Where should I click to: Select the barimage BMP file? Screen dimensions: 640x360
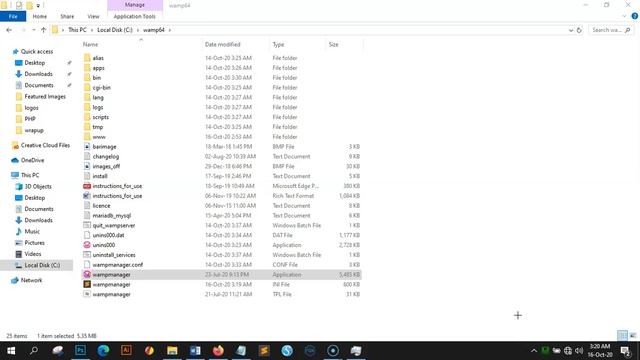[x=104, y=147]
